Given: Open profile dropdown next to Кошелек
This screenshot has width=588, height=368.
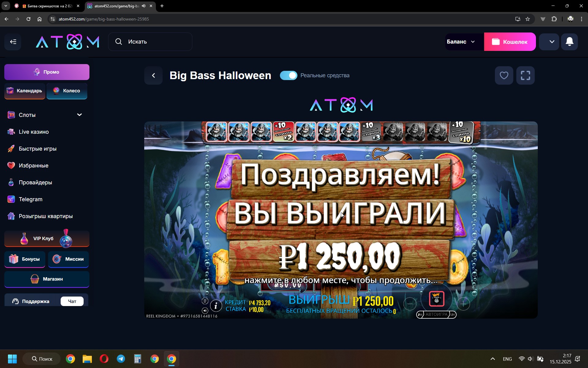Looking at the screenshot, I should pyautogui.click(x=552, y=42).
